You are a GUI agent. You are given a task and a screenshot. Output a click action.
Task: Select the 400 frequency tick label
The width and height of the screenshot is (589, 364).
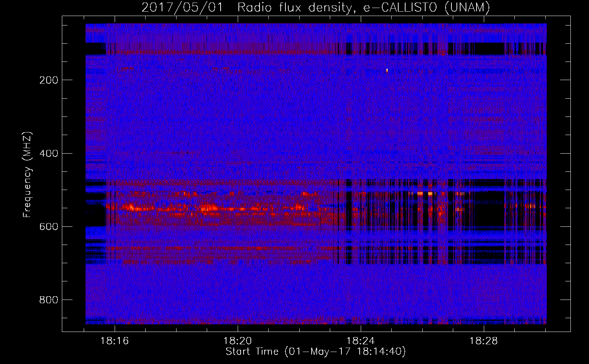49,153
